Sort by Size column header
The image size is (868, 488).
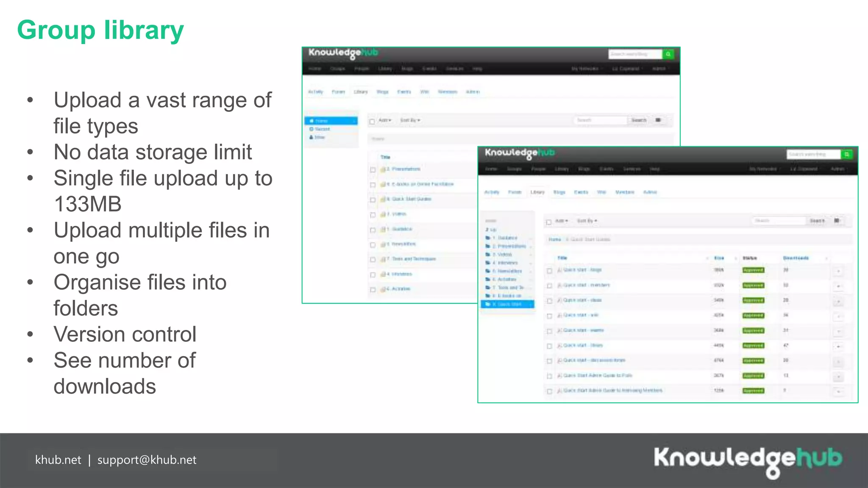click(x=719, y=258)
